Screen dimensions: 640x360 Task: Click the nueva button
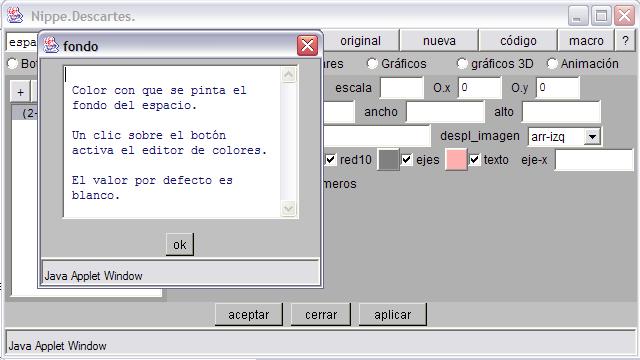click(439, 41)
